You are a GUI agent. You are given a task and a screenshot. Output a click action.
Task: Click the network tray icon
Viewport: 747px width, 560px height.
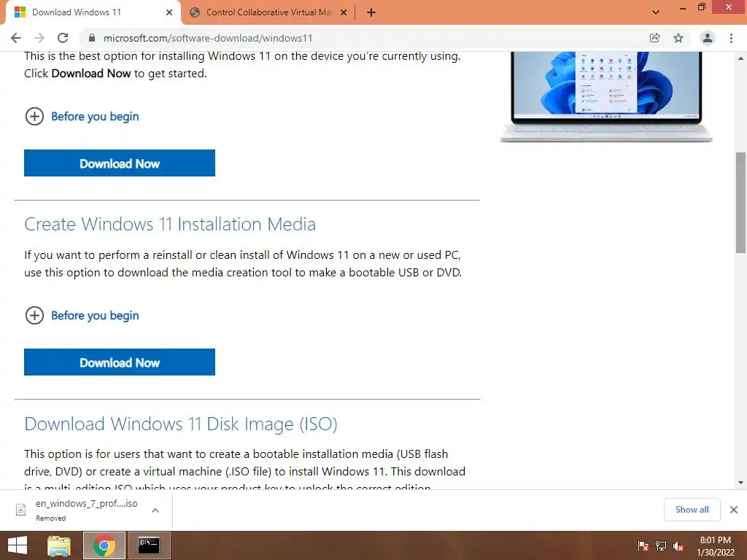click(661, 546)
